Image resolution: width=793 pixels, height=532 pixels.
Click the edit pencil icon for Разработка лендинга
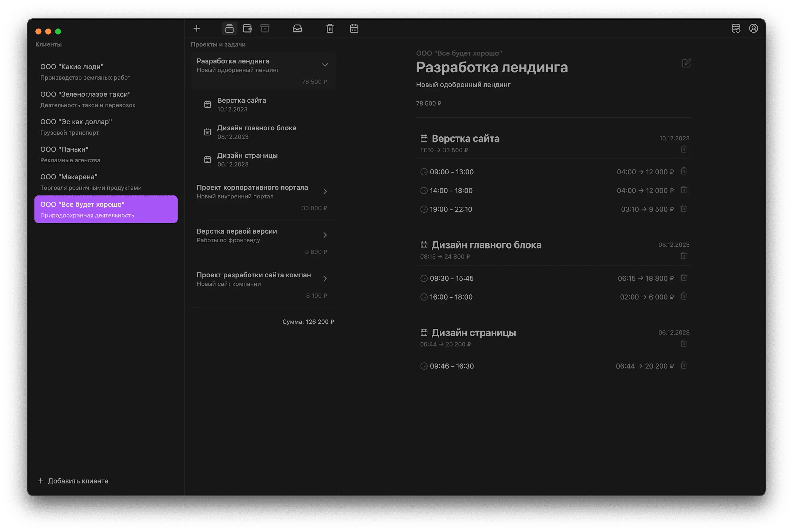point(686,63)
